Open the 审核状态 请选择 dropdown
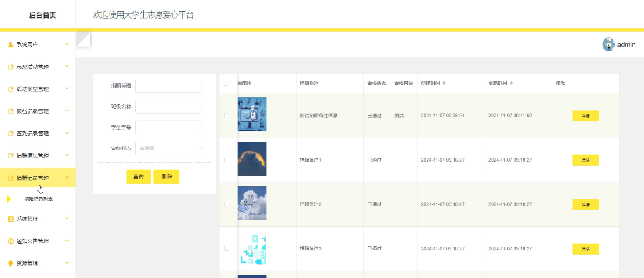The width and height of the screenshot is (644, 278). pos(171,148)
